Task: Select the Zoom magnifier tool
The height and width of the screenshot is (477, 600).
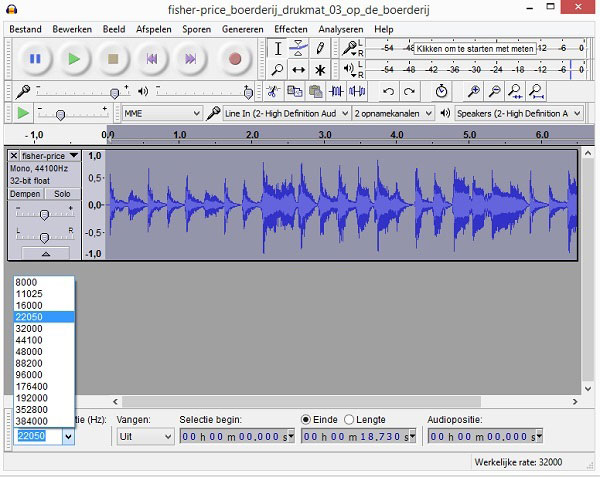Action: (278, 70)
